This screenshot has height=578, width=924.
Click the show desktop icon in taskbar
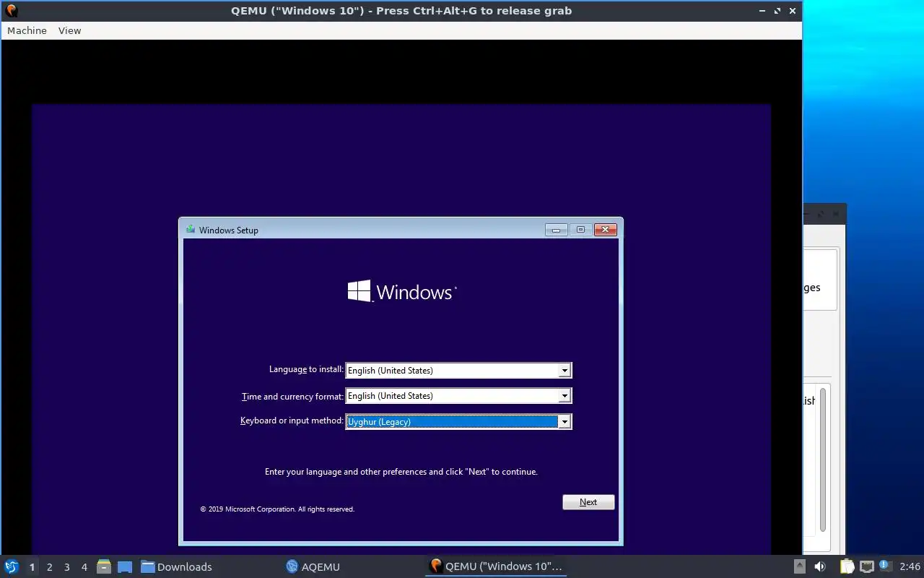[x=125, y=567]
